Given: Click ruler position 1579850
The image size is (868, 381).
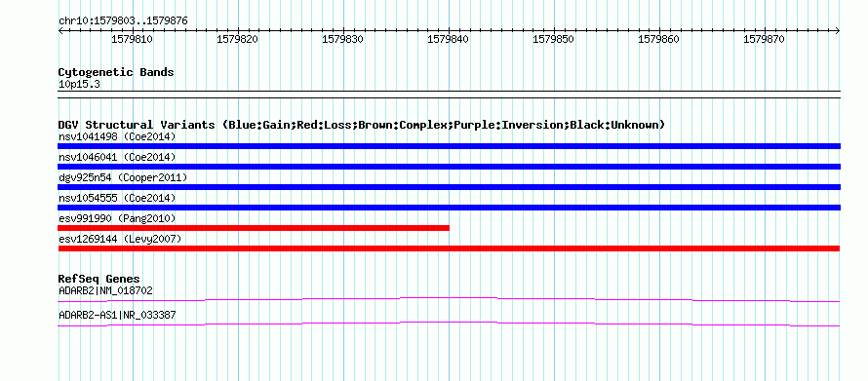Looking at the screenshot, I should coord(554,39).
